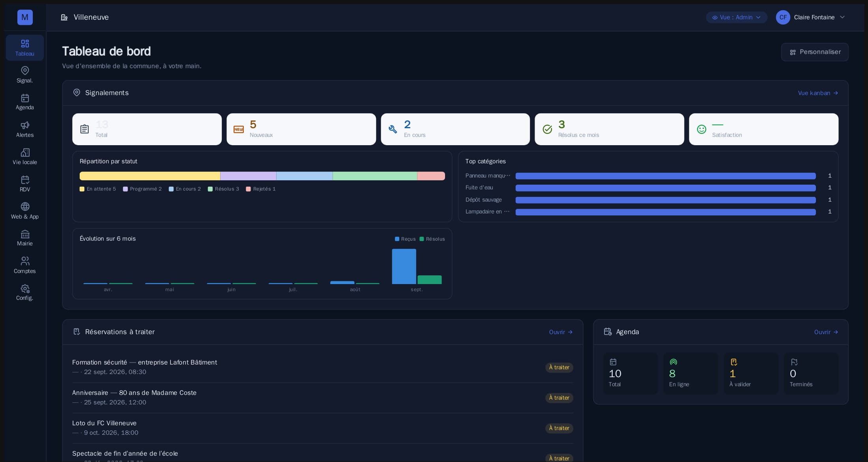Click the green Résolus bar for sept.
The width and height of the screenshot is (868, 462).
point(430,280)
